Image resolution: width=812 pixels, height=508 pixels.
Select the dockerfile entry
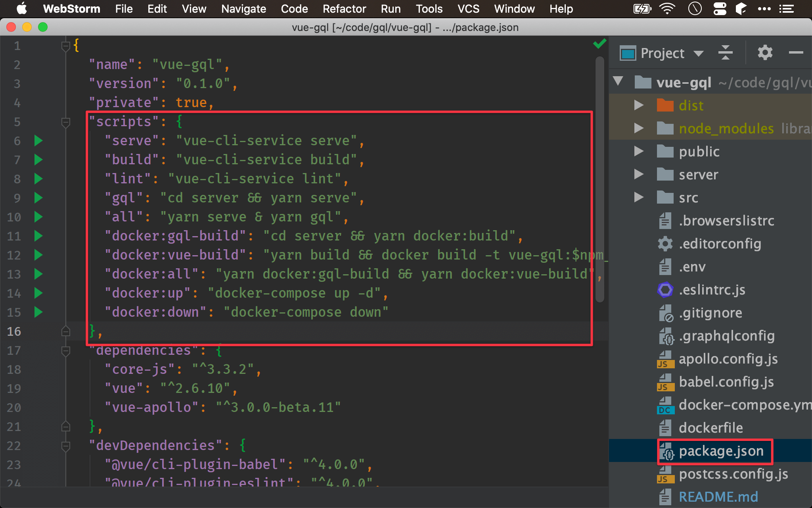click(x=711, y=427)
